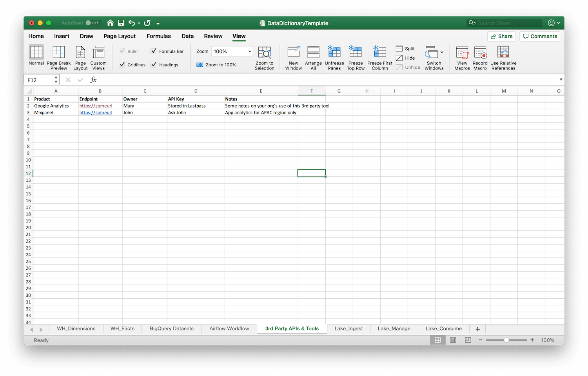Switch to the Formulas ribbon tab

(x=158, y=36)
